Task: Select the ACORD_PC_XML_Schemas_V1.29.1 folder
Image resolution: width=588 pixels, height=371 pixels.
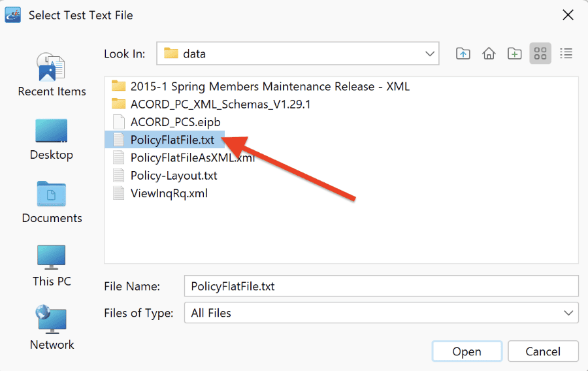Action: coord(211,104)
